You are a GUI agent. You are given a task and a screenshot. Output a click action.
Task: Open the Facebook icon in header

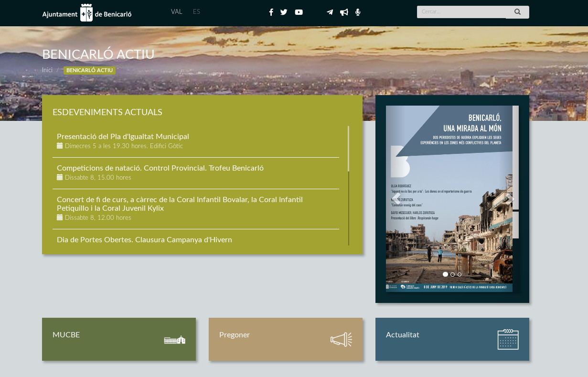point(271,12)
